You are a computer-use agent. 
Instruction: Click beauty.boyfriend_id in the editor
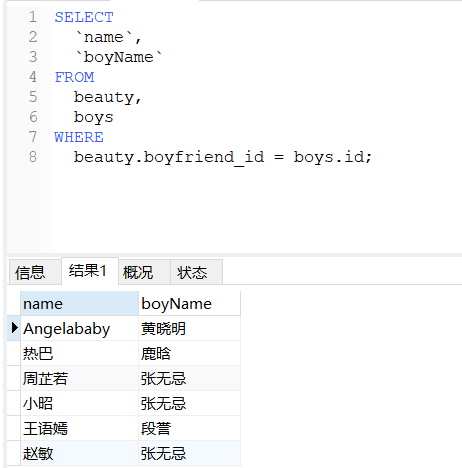pyautogui.click(x=169, y=157)
